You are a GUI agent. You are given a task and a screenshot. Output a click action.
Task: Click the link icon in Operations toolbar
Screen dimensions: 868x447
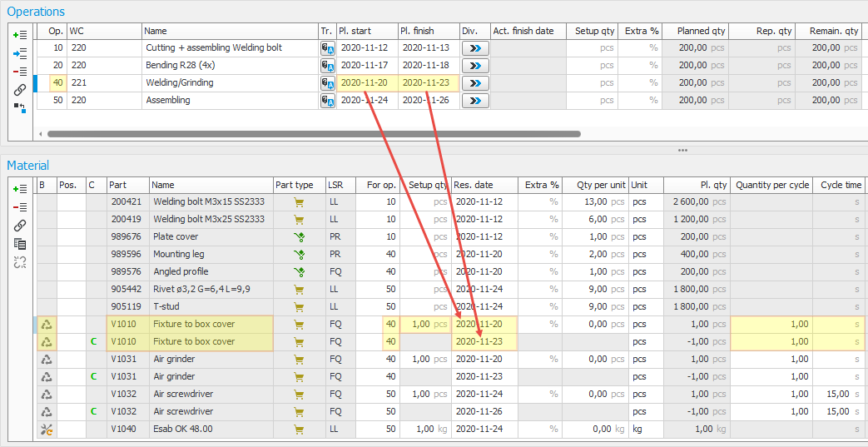coord(21,89)
